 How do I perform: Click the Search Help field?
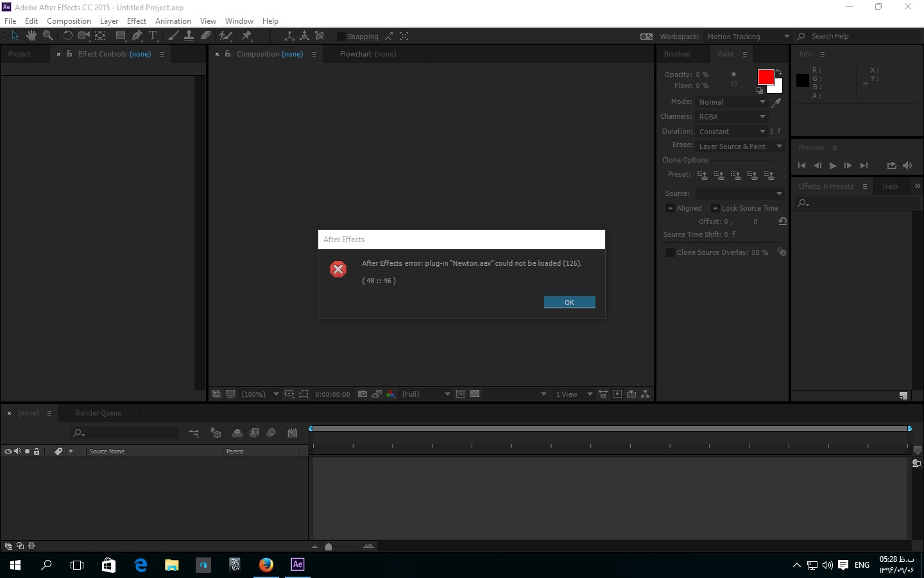point(859,37)
